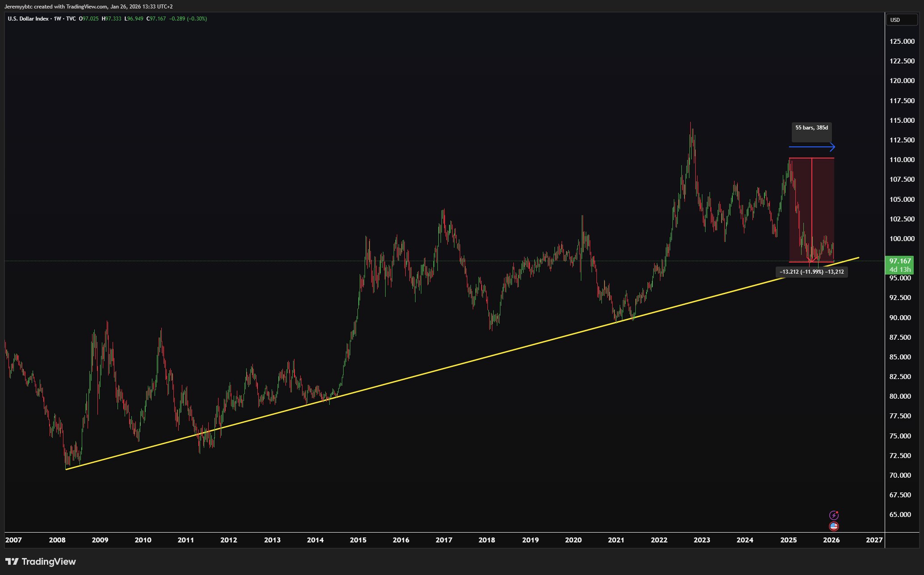
Task: Click the TradingView logo at bottom left
Action: (41, 562)
